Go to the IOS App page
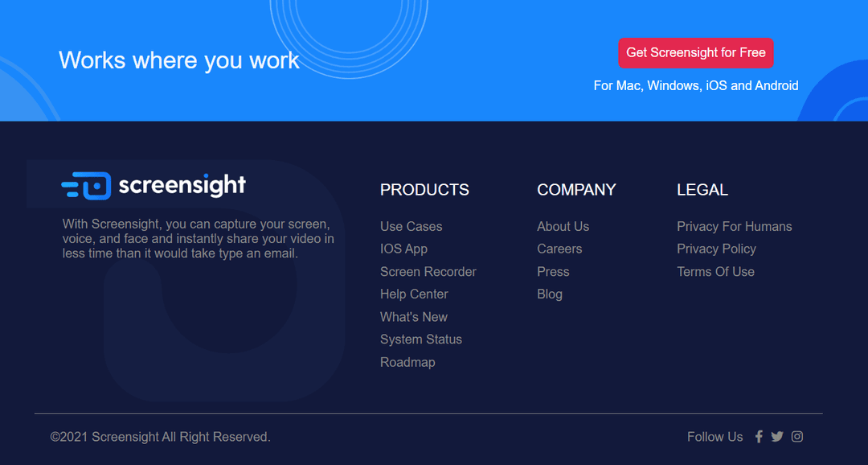868x465 pixels. (403, 249)
